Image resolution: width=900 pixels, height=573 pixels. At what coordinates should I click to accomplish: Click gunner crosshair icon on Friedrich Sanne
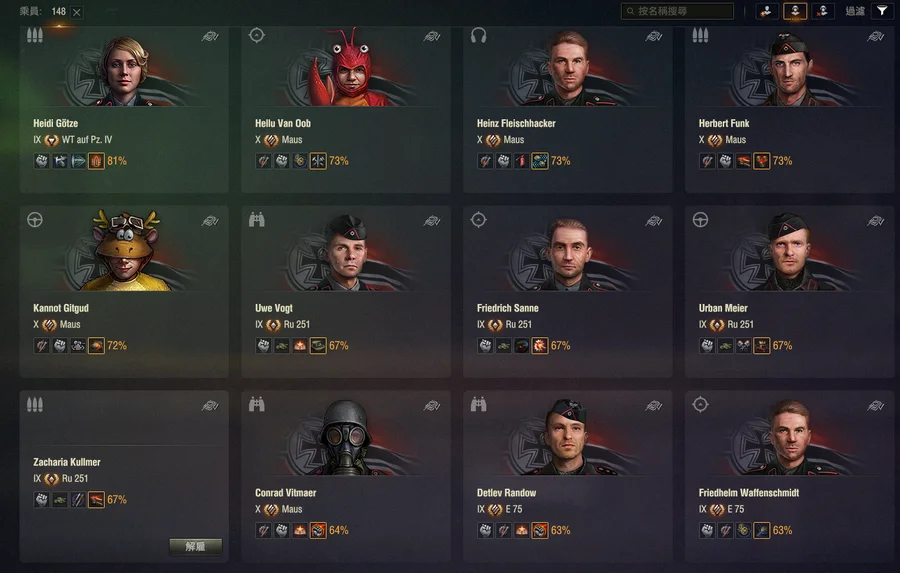pyautogui.click(x=478, y=220)
